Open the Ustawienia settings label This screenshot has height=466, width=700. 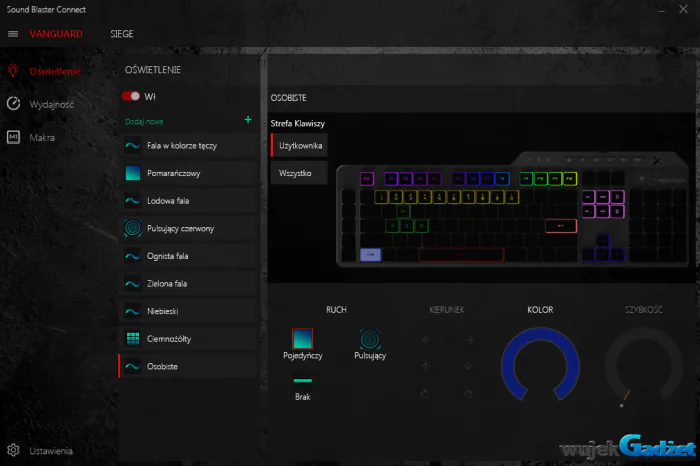(51, 451)
